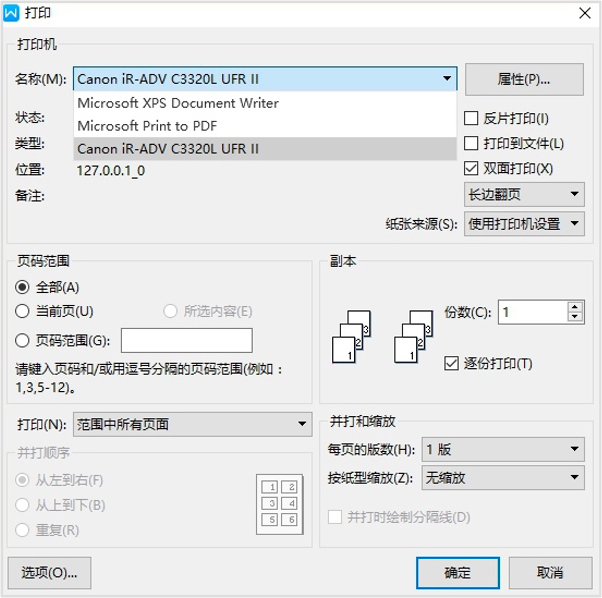Uncheck 双面打印 duplex printing
The height and width of the screenshot is (598, 602).
point(471,168)
